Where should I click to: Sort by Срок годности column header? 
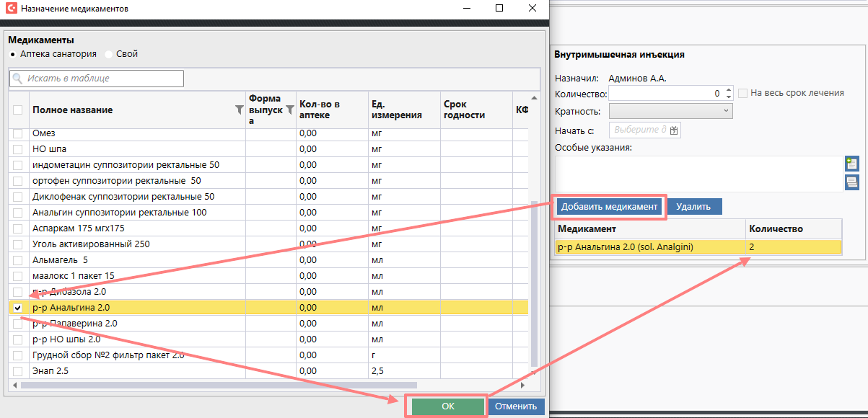(x=464, y=110)
